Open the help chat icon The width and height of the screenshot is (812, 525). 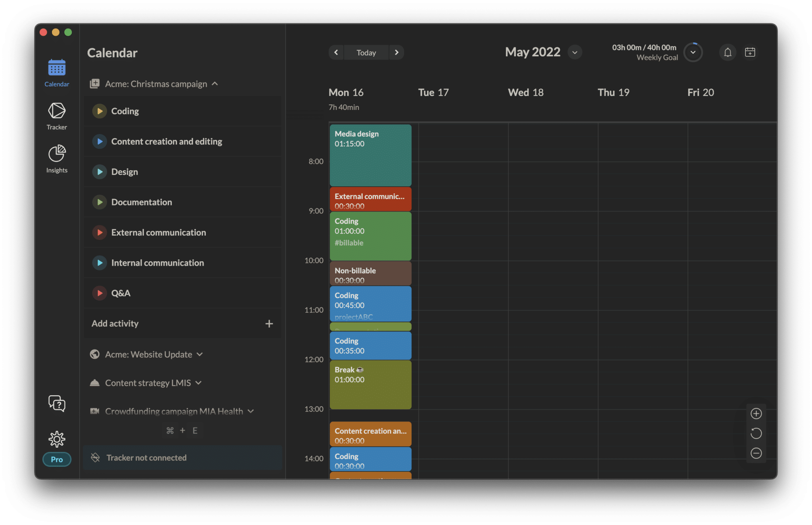point(57,403)
